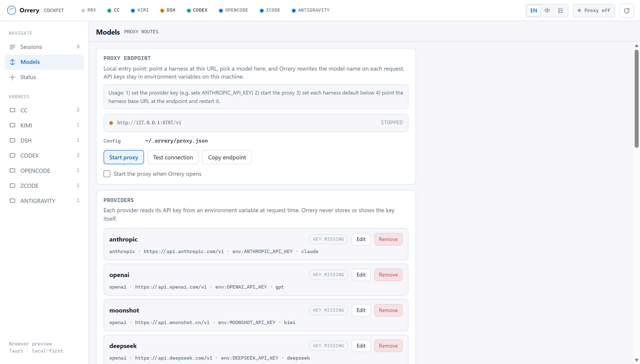
Task: Open the Sessions page
Action: tap(44, 47)
